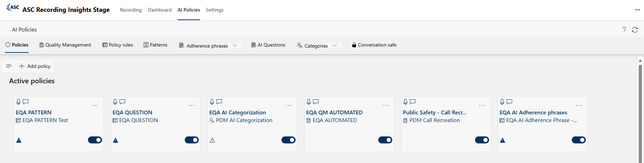
Task: Open the EQA AI Adherence phrases title
Action: point(533,112)
